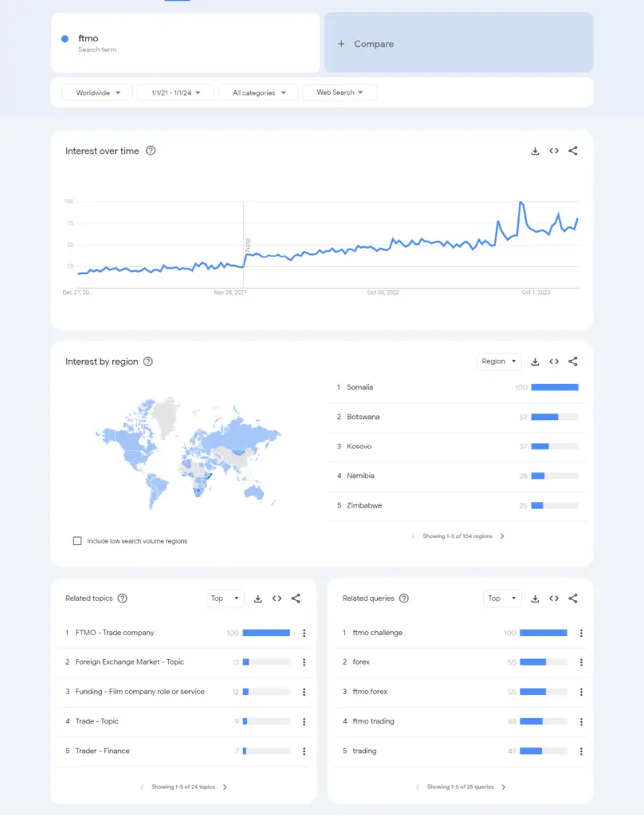The height and width of the screenshot is (816, 644).
Task: Open embed code for Interest over time
Action: tap(554, 151)
